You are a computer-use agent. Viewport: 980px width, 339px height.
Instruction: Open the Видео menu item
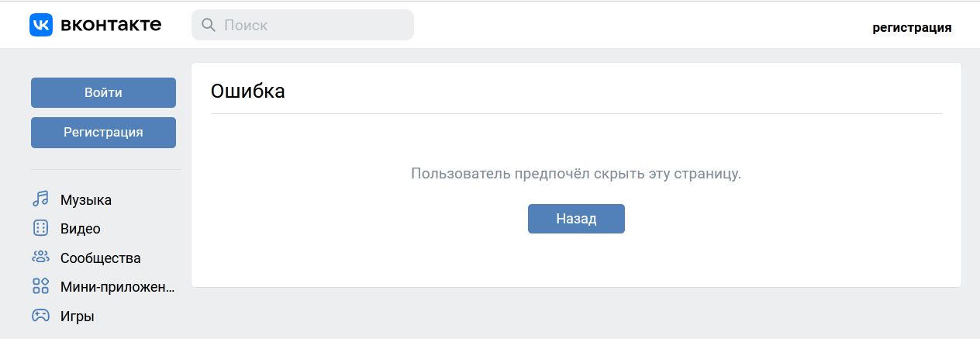[81, 229]
